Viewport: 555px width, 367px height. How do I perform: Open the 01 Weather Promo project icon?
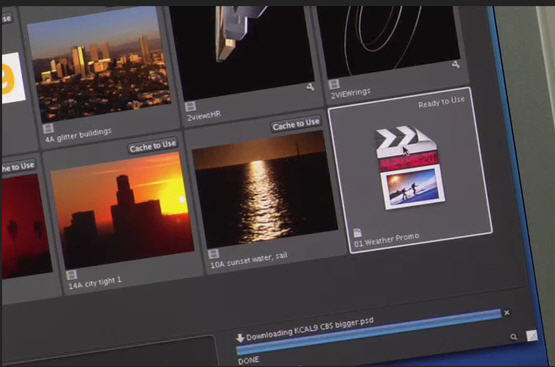411,168
